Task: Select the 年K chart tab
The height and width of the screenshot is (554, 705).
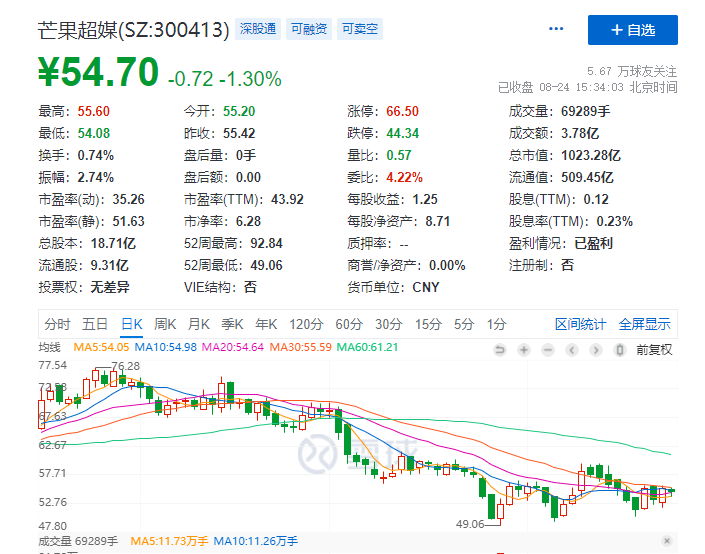Action: pyautogui.click(x=266, y=324)
